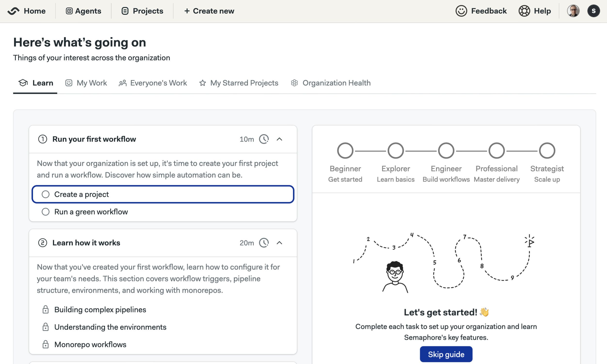Click the Run your first workflow heading
Viewport: 607px width, 364px height.
click(x=94, y=139)
